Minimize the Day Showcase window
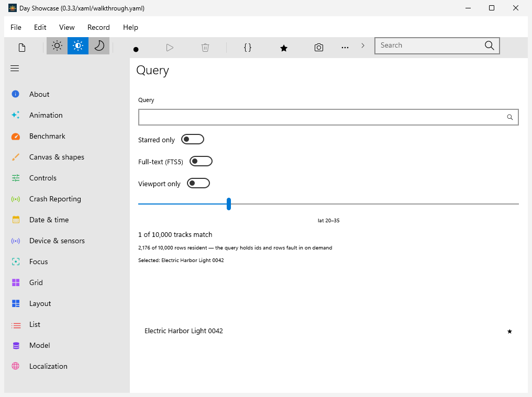532x397 pixels. 468,8
